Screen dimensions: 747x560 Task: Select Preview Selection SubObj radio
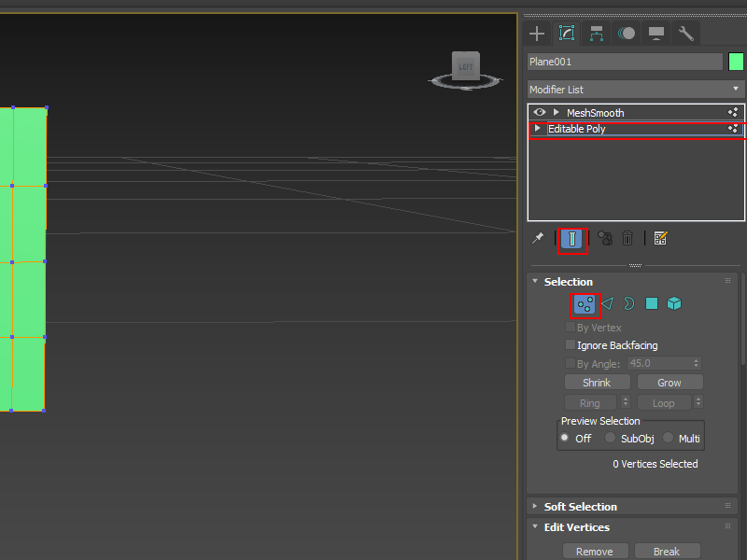[x=610, y=438]
